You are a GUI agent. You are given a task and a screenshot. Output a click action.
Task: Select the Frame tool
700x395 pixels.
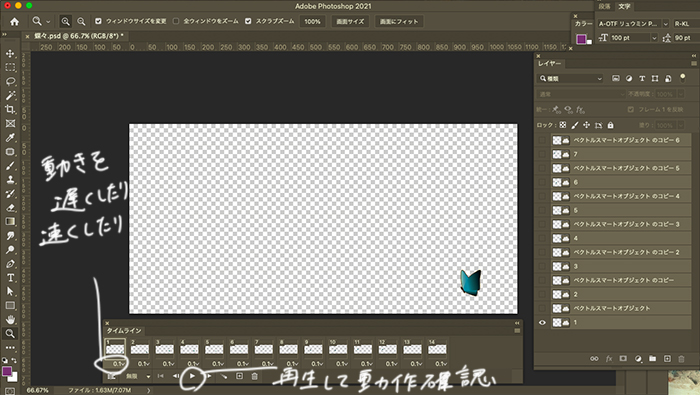[x=10, y=124]
